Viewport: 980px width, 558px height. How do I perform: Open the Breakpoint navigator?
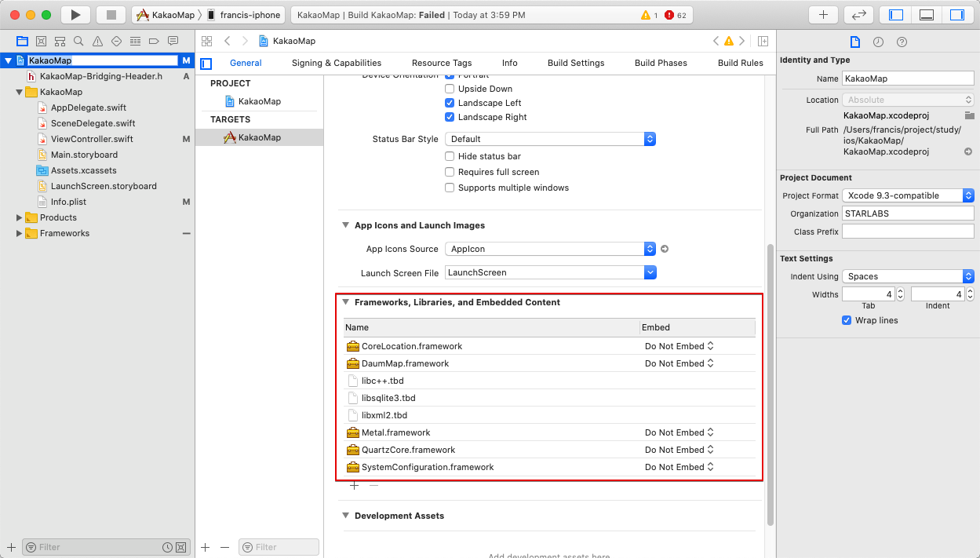click(154, 41)
